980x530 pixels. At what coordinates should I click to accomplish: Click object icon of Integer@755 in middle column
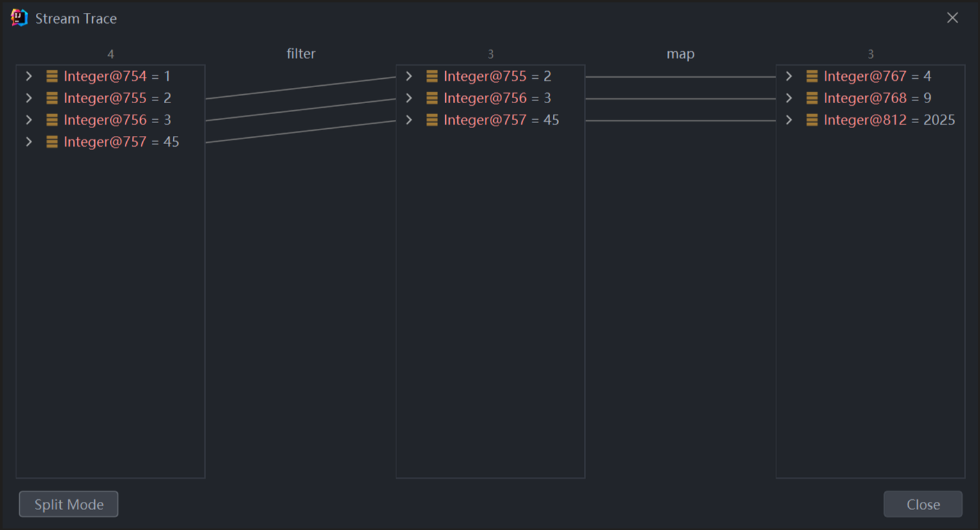click(x=432, y=76)
